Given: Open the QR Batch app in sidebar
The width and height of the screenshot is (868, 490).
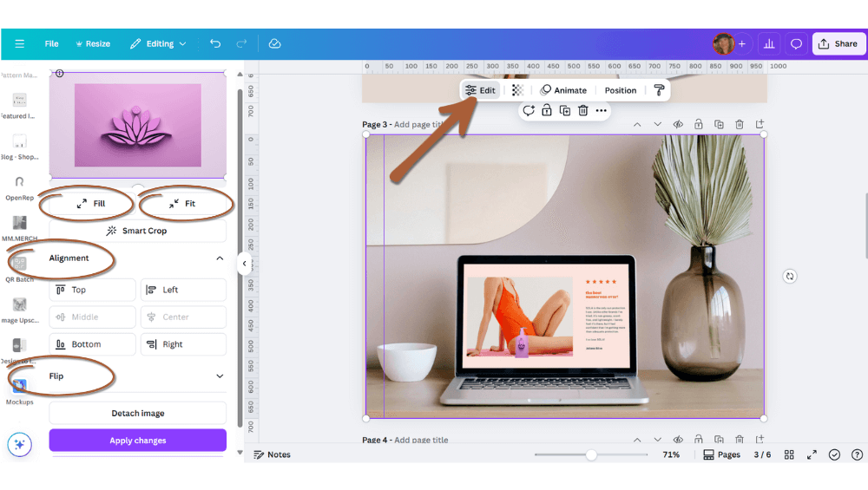Looking at the screenshot, I should pos(19,270).
